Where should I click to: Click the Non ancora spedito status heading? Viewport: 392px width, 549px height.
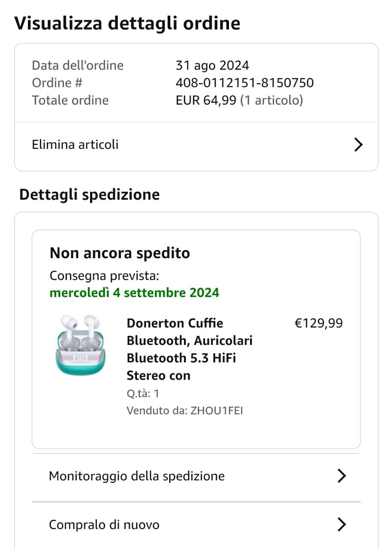click(120, 253)
